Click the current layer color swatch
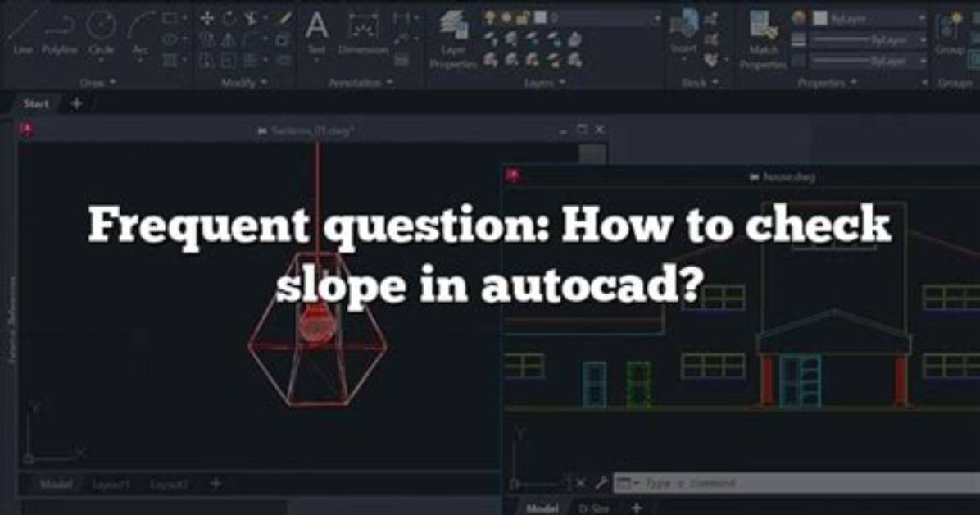The image size is (980, 515). (540, 18)
